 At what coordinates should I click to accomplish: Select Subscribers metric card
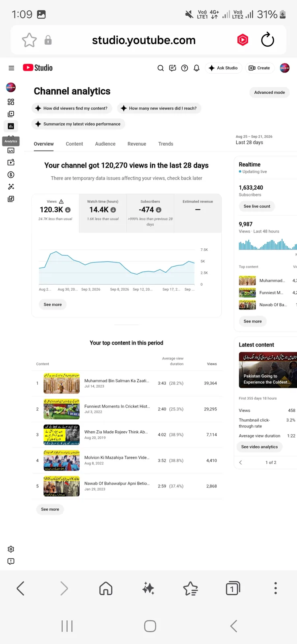(150, 213)
